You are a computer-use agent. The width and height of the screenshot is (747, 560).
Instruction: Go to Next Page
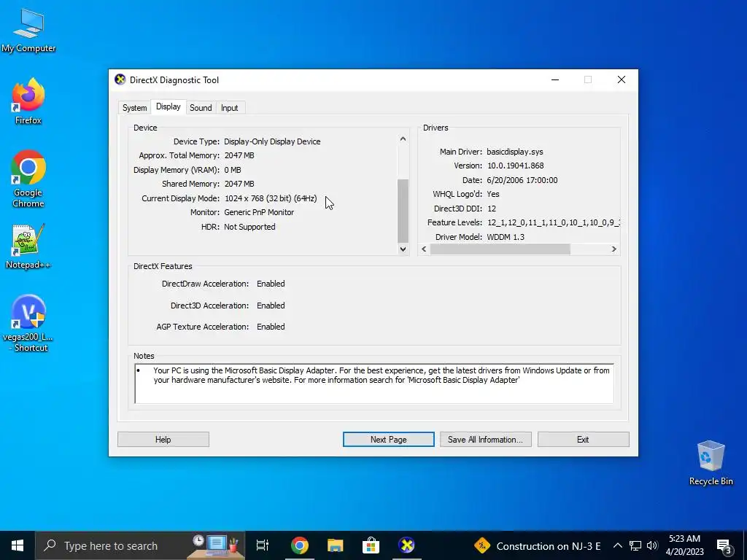(x=388, y=439)
